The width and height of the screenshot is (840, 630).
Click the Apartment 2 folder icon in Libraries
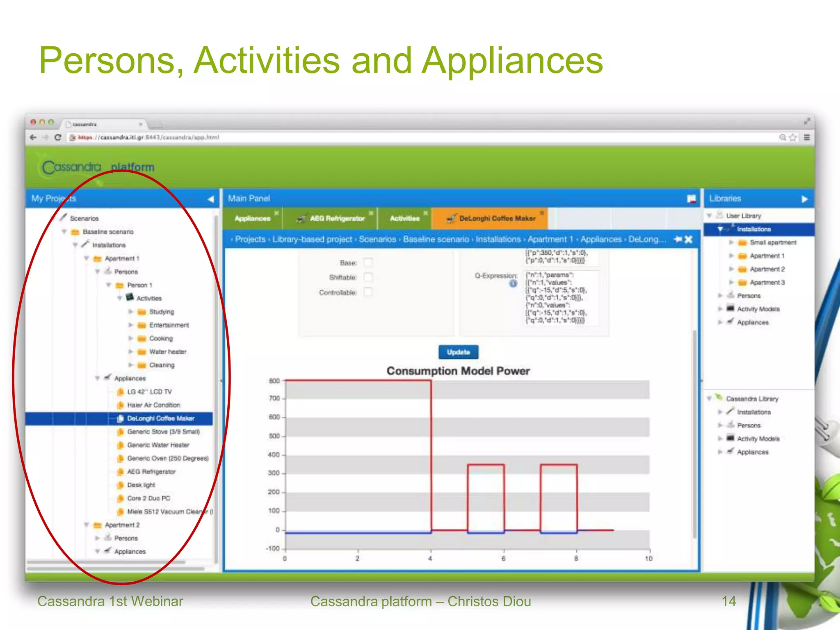[x=742, y=269]
